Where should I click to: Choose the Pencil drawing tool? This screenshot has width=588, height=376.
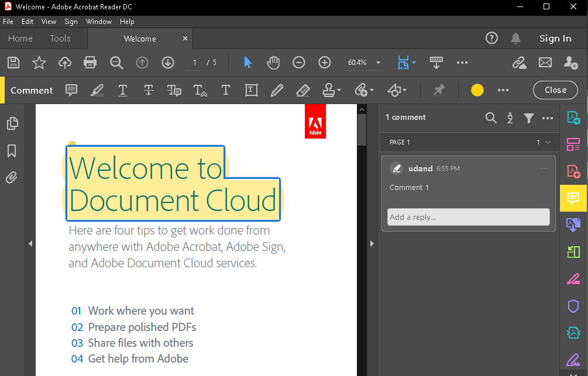pyautogui.click(x=277, y=91)
